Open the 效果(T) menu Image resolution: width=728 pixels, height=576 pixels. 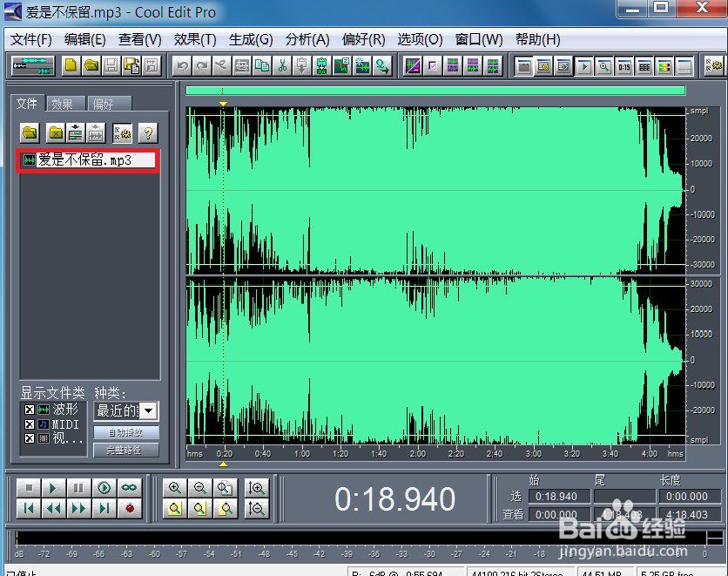coord(195,39)
